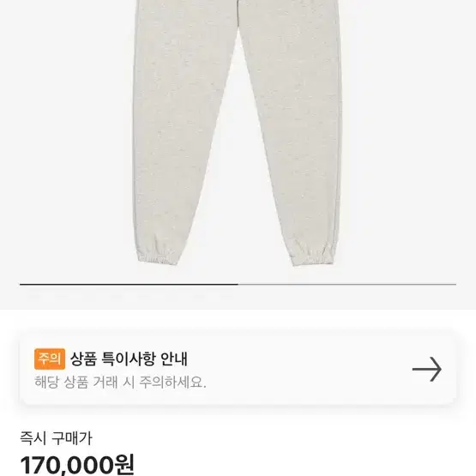
Task: Open the 상품 특이사항 안내 notice
Action: point(129,359)
